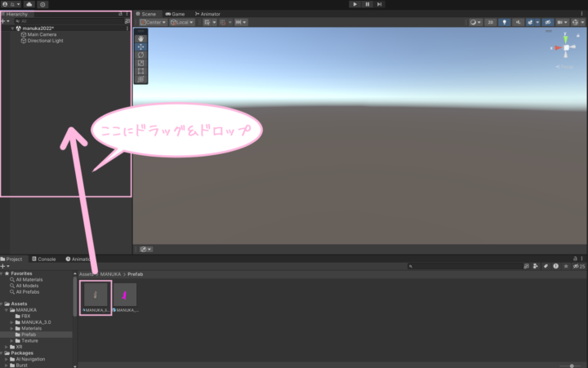Switch to the Console tab
The image size is (588, 368).
44,259
